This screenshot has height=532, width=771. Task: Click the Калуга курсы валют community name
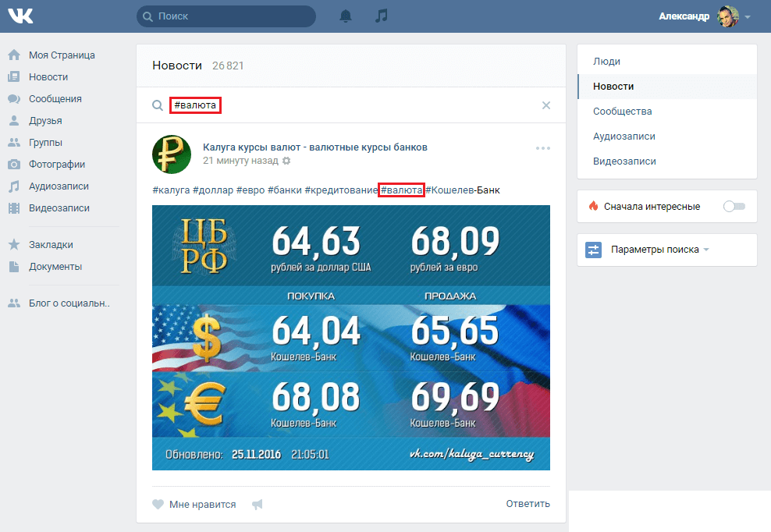click(315, 147)
